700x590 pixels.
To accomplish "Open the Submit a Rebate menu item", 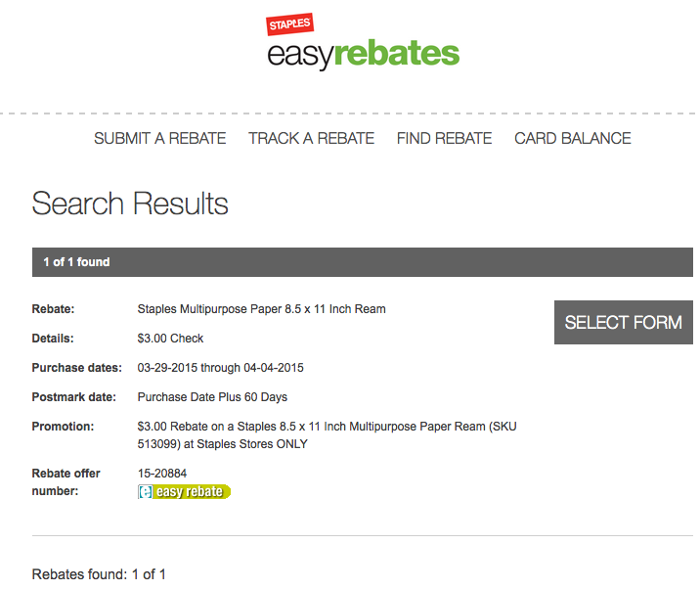I will click(x=159, y=138).
